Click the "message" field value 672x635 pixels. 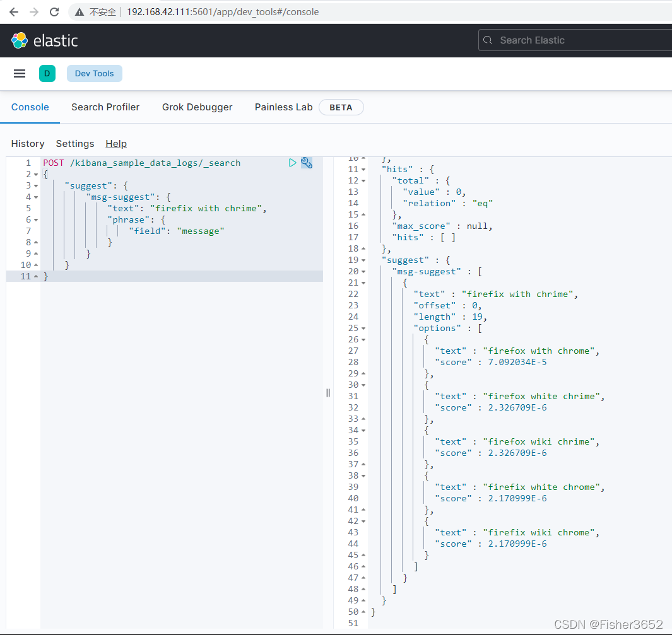coord(201,231)
